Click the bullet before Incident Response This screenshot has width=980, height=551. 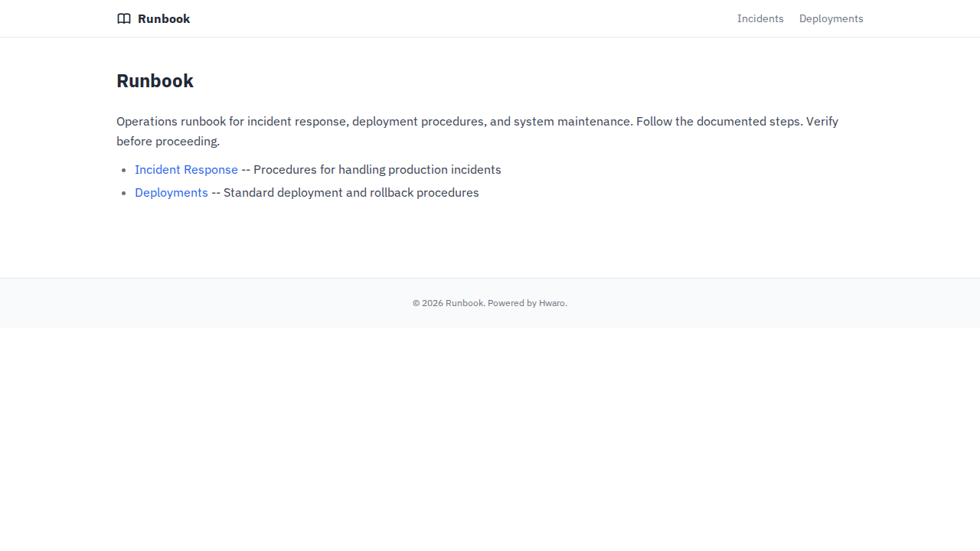(x=123, y=170)
